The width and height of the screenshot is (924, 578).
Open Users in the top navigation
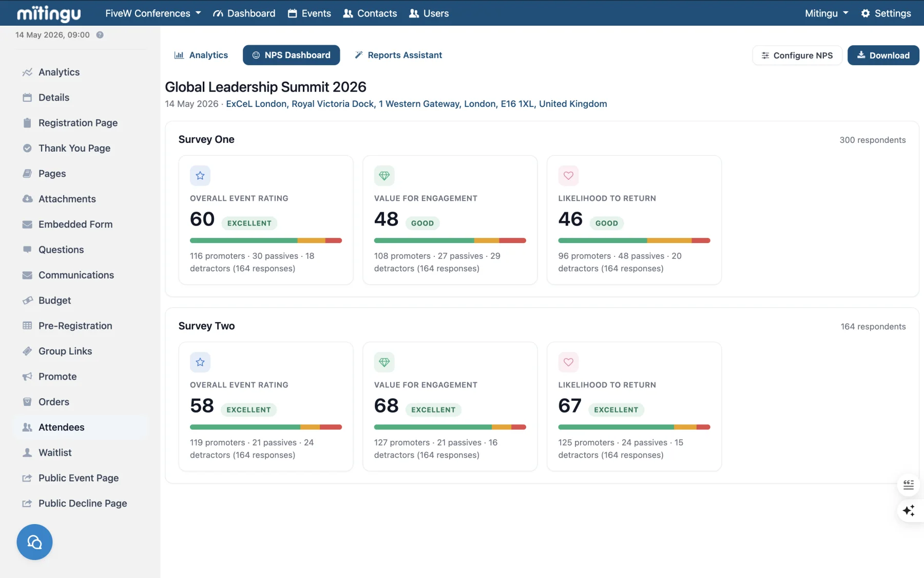coord(429,13)
